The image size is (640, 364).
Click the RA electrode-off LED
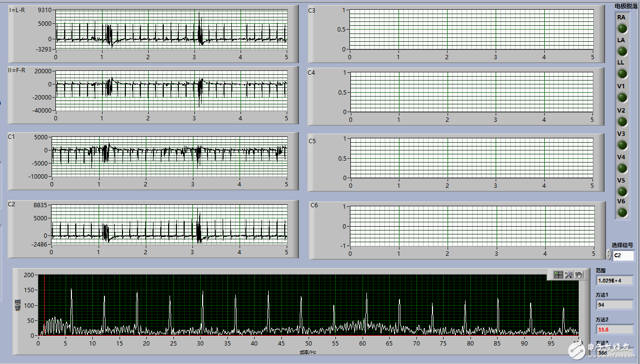coord(622,28)
